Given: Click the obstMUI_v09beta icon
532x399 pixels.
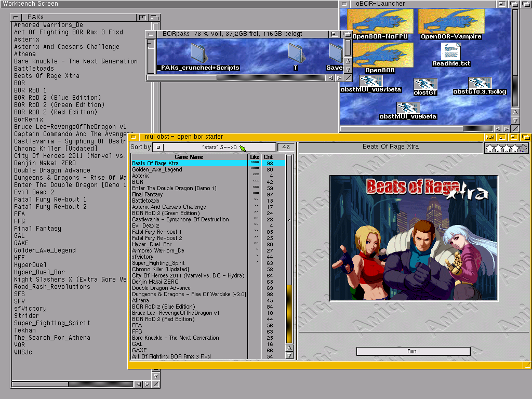Looking at the screenshot, I should coord(408,108).
